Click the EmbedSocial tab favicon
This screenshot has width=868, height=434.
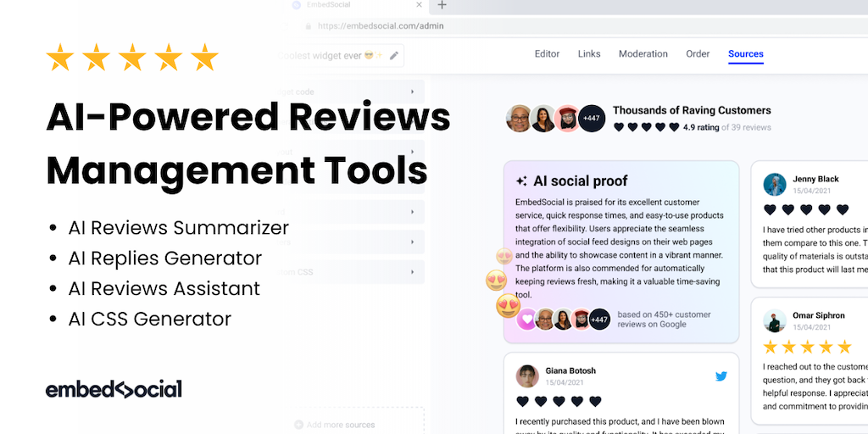point(296,5)
